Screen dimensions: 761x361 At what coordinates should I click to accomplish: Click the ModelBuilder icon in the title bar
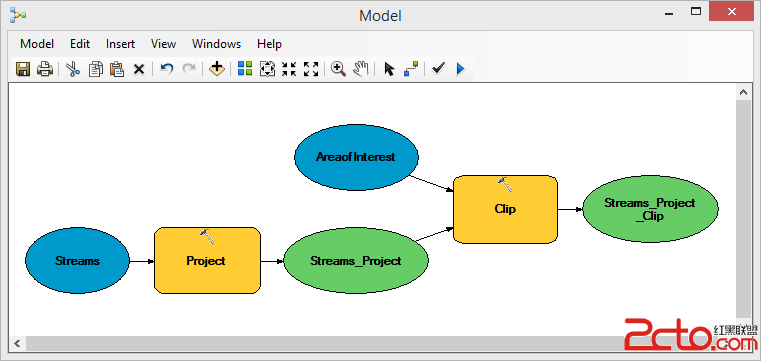[18, 16]
